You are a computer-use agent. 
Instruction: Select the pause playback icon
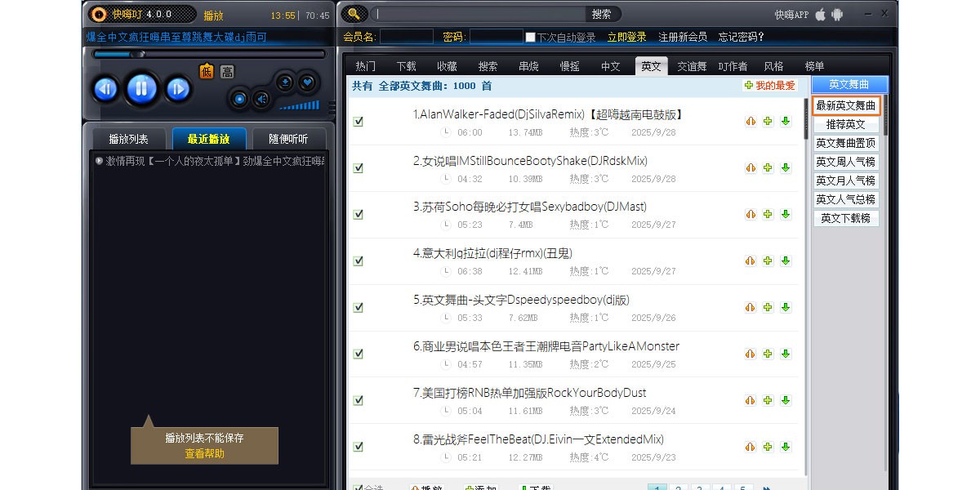pyautogui.click(x=141, y=89)
